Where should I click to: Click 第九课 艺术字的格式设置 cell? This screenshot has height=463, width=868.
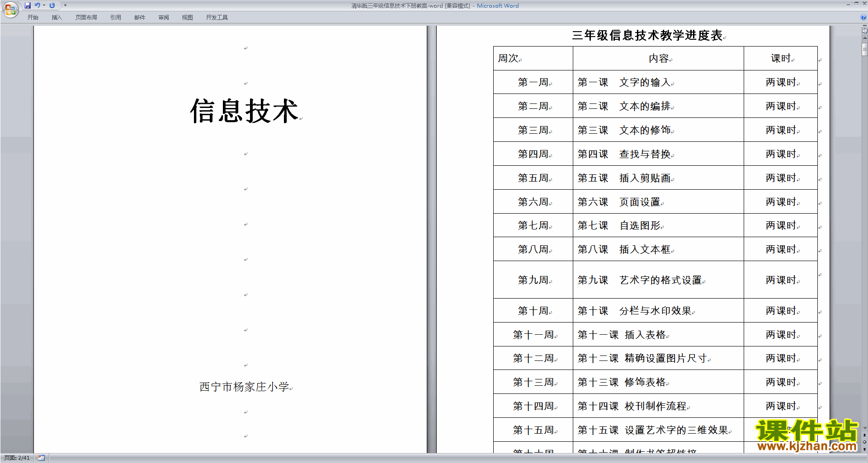point(658,280)
